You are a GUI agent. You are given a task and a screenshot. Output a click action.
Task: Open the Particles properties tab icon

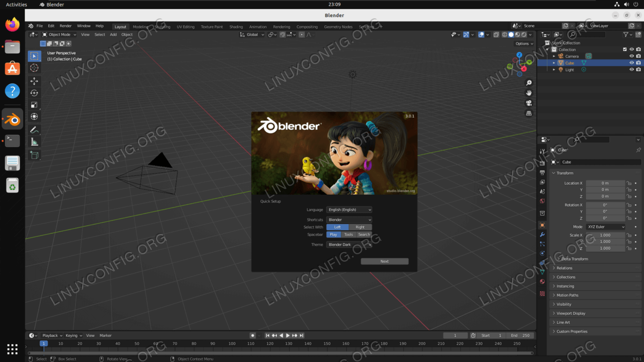tap(542, 244)
